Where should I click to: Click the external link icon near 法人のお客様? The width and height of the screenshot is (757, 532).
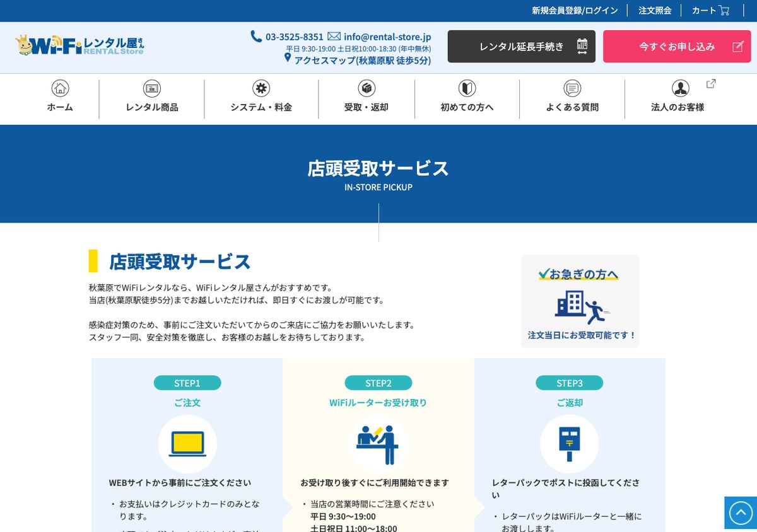(711, 83)
